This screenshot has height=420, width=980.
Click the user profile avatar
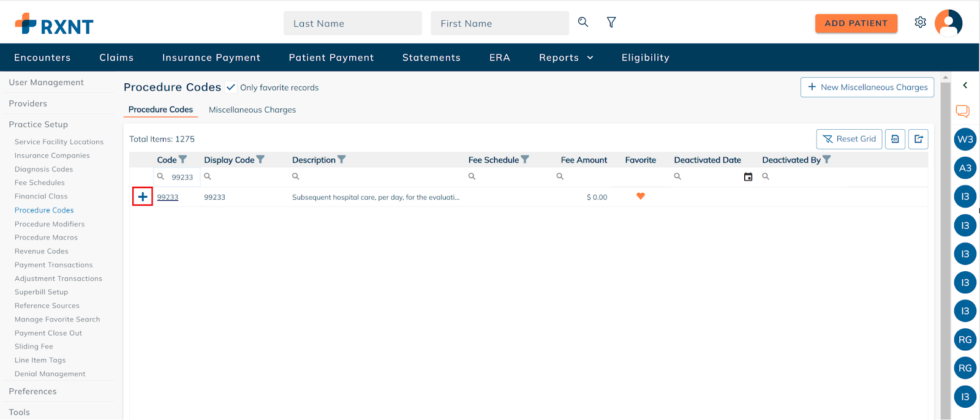[x=948, y=23]
